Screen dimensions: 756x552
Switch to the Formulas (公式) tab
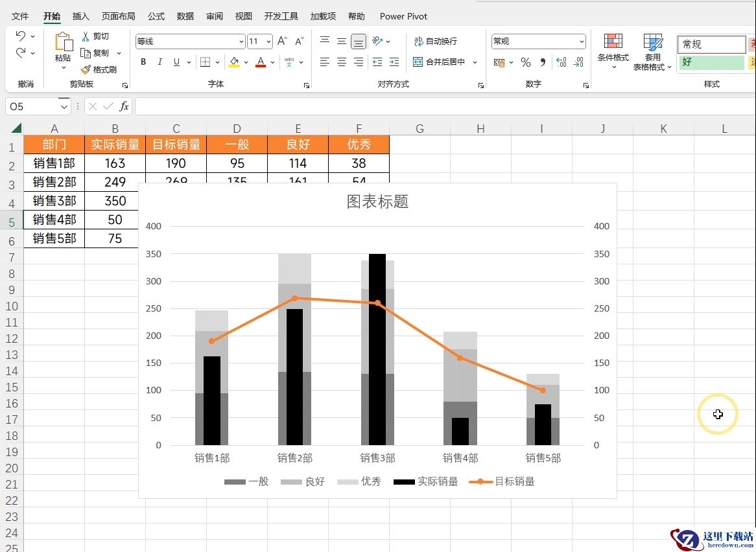point(156,16)
